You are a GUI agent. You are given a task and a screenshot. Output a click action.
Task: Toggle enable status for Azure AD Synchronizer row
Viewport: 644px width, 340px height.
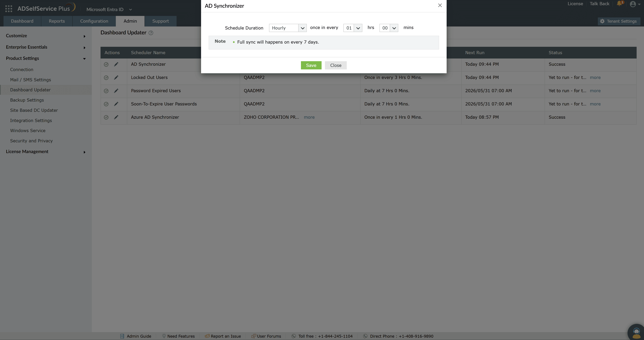tap(106, 117)
